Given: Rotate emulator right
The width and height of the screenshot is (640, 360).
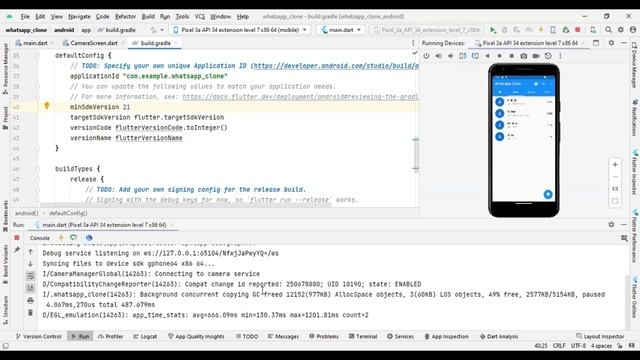Looking at the screenshot, I should (x=475, y=56).
